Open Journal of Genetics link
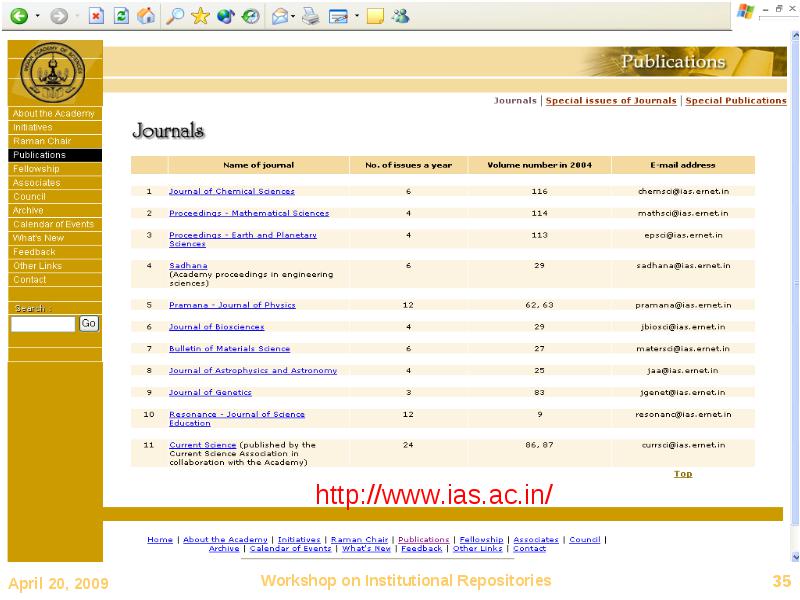 [210, 392]
